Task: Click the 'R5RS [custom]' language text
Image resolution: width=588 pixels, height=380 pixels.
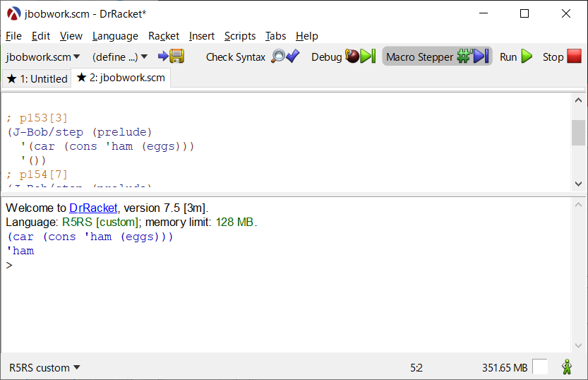Action: [x=100, y=222]
